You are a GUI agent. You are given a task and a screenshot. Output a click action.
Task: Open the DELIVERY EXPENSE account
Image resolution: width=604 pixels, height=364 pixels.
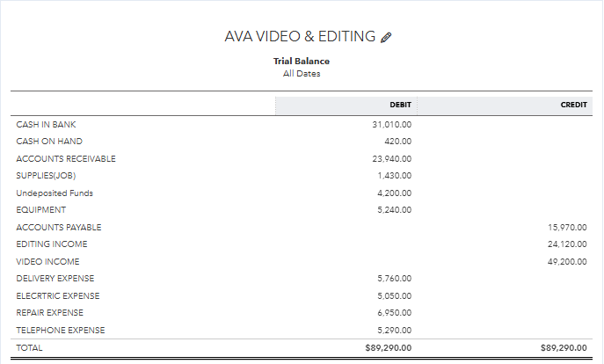click(55, 279)
